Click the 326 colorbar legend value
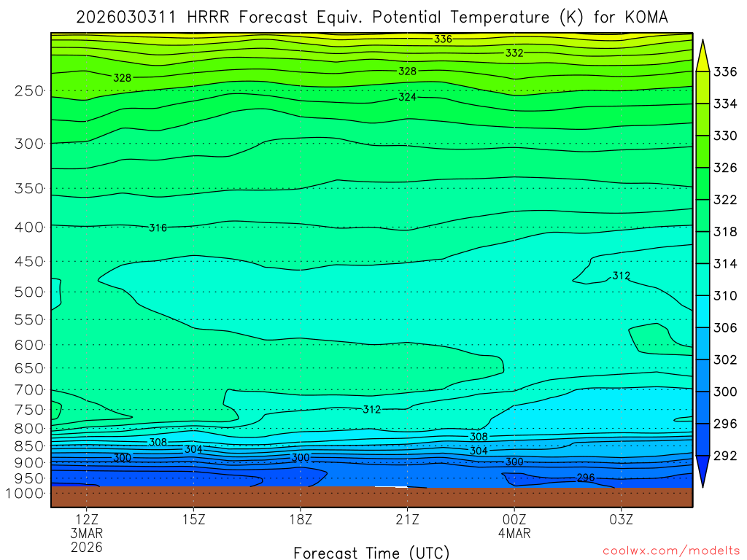Screen dimensions: 747x560 click(725, 168)
